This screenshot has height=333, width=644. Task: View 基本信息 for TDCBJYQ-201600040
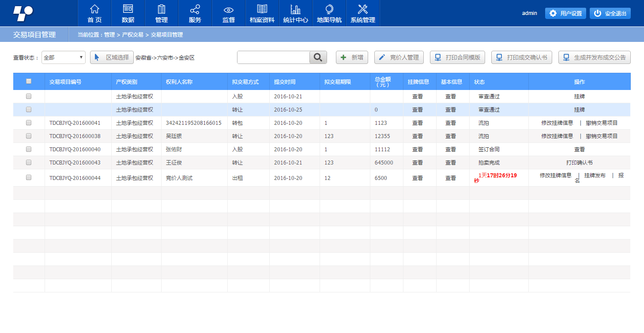click(x=450, y=150)
